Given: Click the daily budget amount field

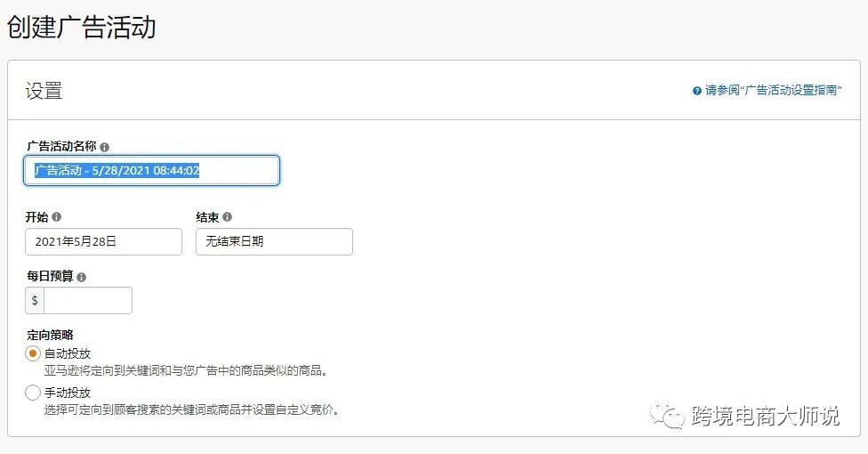Looking at the screenshot, I should pyautogui.click(x=88, y=301).
